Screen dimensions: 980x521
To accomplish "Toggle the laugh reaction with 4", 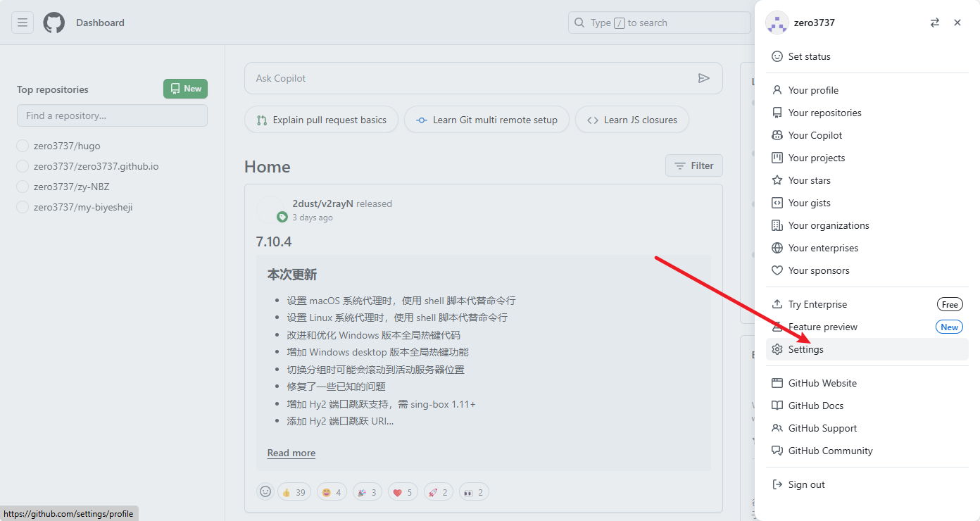I will coord(332,492).
